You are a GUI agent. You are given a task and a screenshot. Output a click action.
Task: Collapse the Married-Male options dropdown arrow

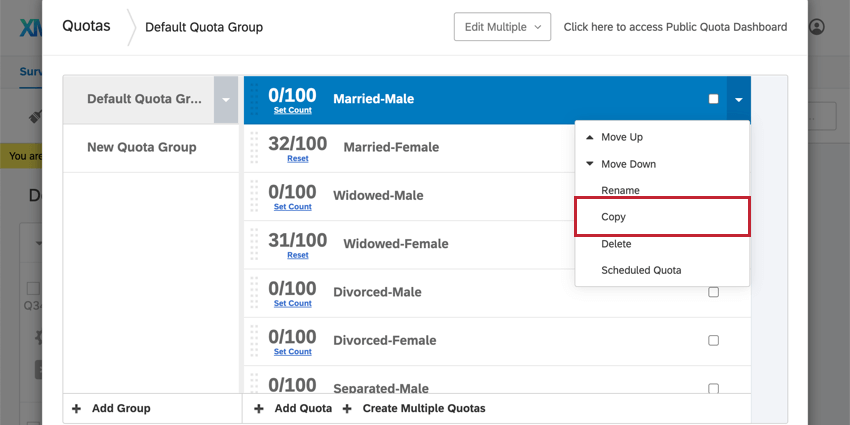[x=738, y=99]
